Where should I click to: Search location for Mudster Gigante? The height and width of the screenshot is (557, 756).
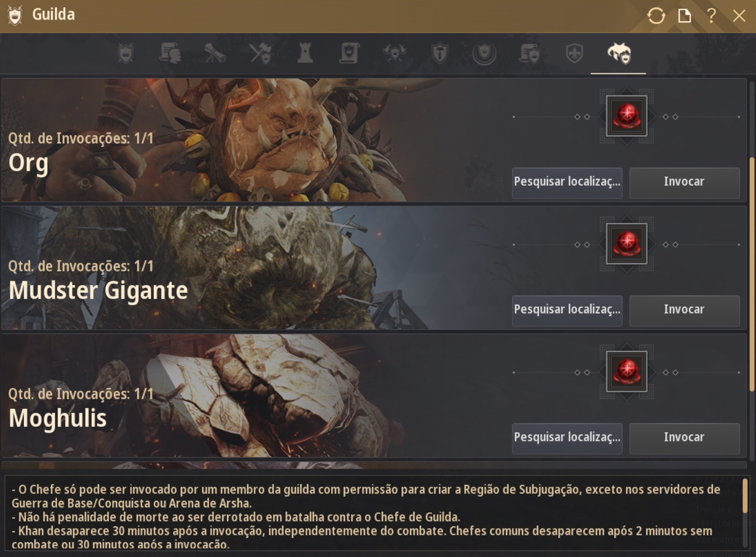pyautogui.click(x=567, y=310)
